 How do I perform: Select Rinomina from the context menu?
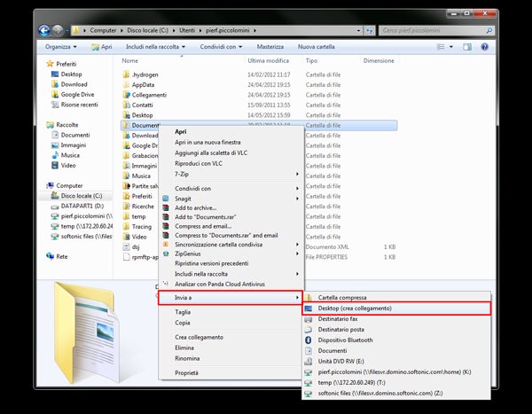coord(187,358)
